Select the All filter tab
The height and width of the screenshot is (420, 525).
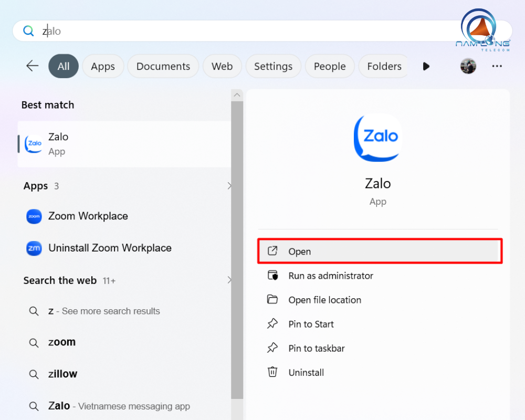point(64,66)
